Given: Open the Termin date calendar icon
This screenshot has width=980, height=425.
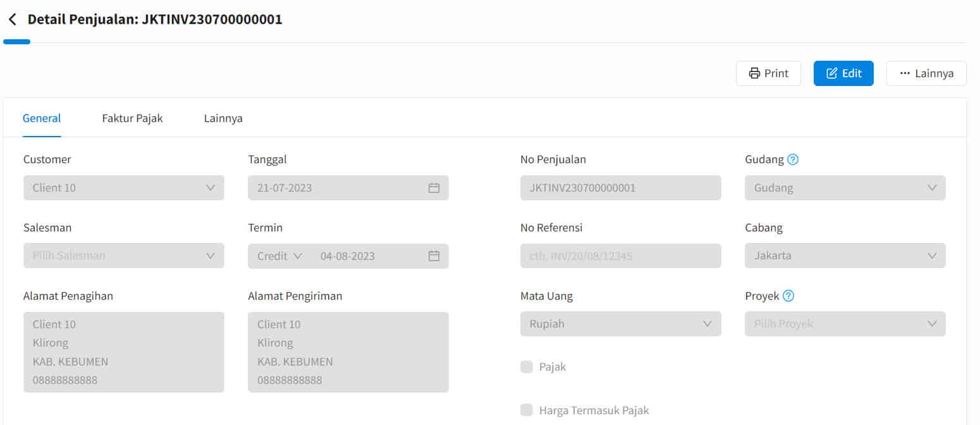Looking at the screenshot, I should (x=434, y=256).
